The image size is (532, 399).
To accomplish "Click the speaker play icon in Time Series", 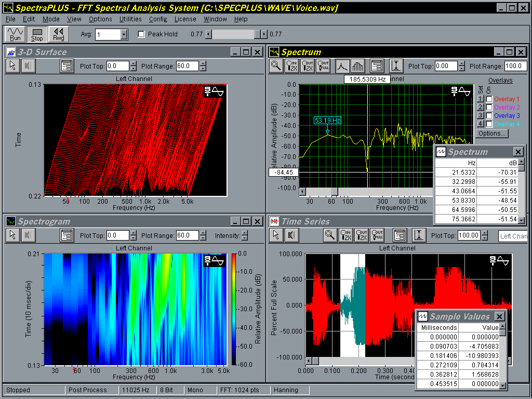I will click(x=292, y=235).
